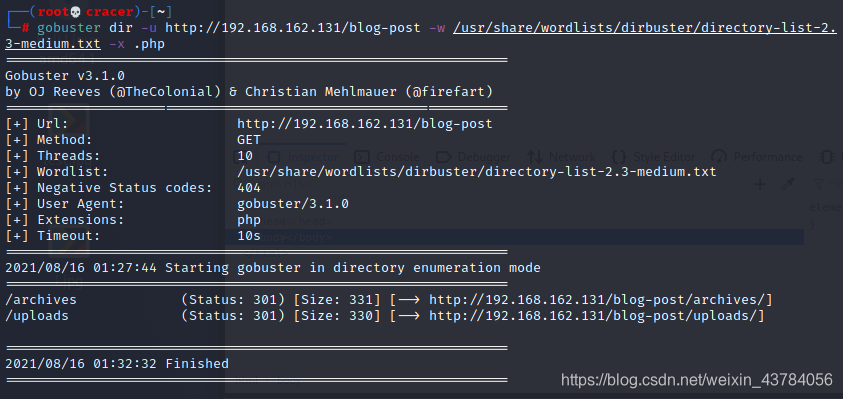Screen dimensions: 843x399
Task: Open the Performance gauge icon
Action: [719, 157]
